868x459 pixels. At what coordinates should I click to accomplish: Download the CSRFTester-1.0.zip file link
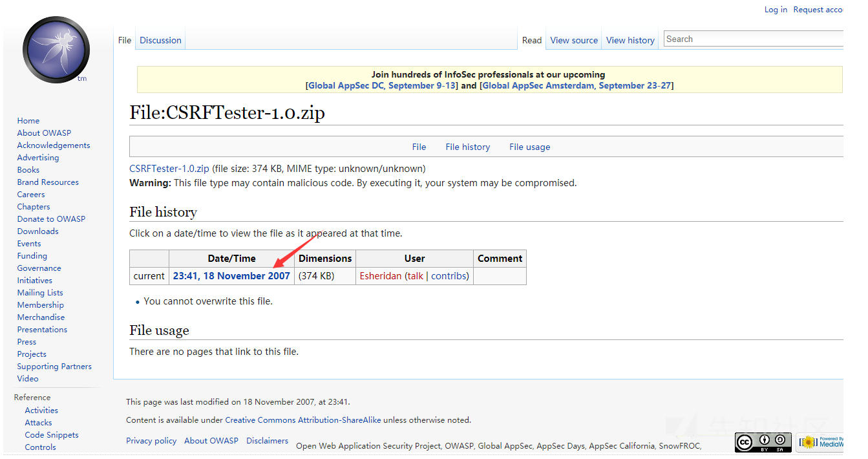coord(169,169)
